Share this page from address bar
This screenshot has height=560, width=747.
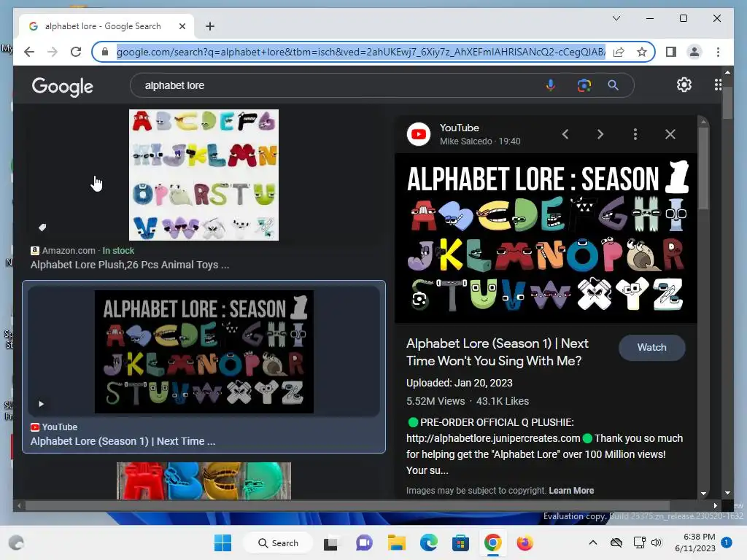pos(619,52)
